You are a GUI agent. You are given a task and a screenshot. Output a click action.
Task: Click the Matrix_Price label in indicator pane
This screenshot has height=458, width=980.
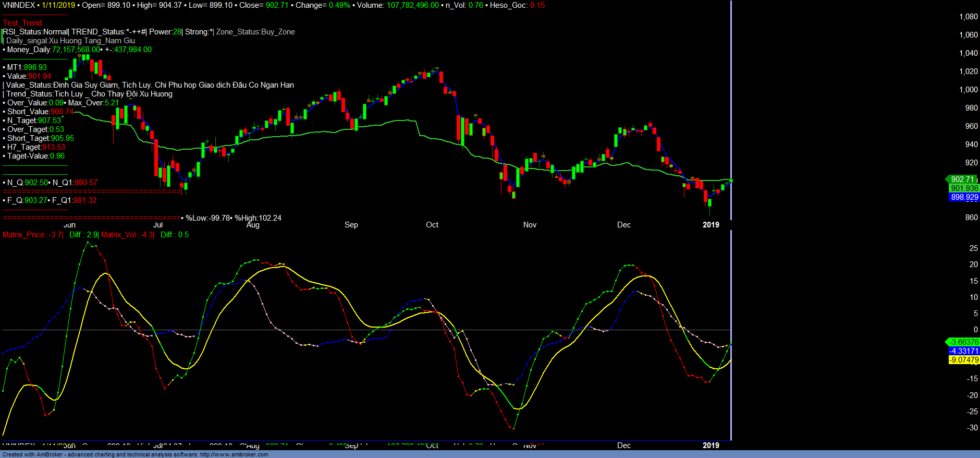[23, 235]
